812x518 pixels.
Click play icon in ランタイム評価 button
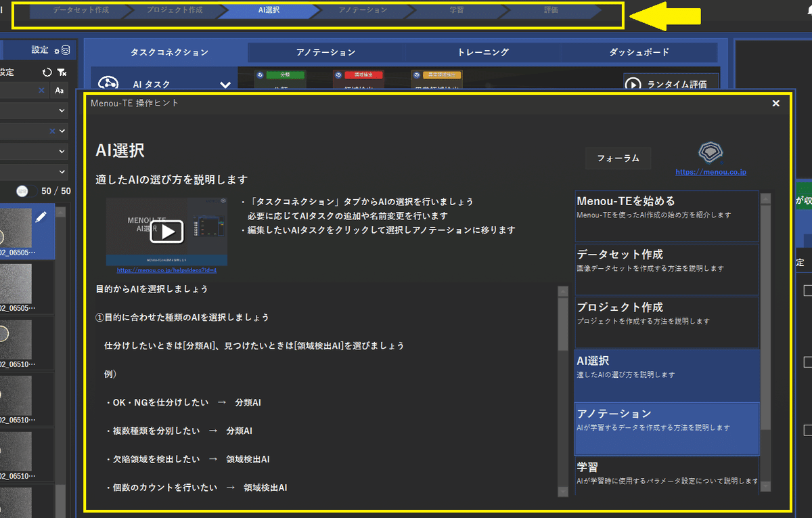point(633,85)
